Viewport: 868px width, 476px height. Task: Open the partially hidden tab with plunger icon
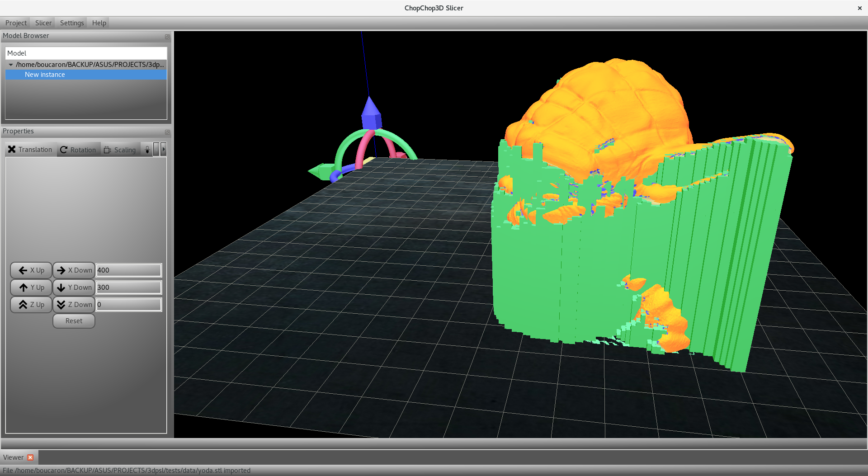[x=147, y=150]
